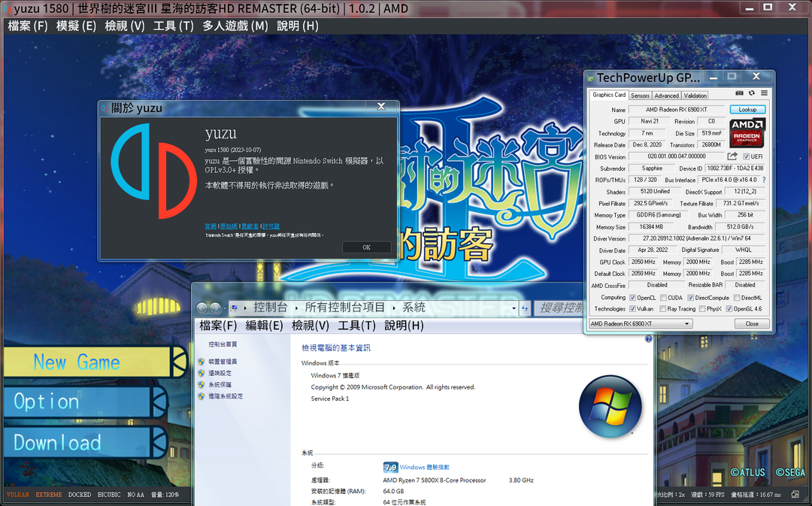The width and height of the screenshot is (812, 506).
Task: Click the shield icon beside 遠端設定
Action: pyautogui.click(x=201, y=373)
